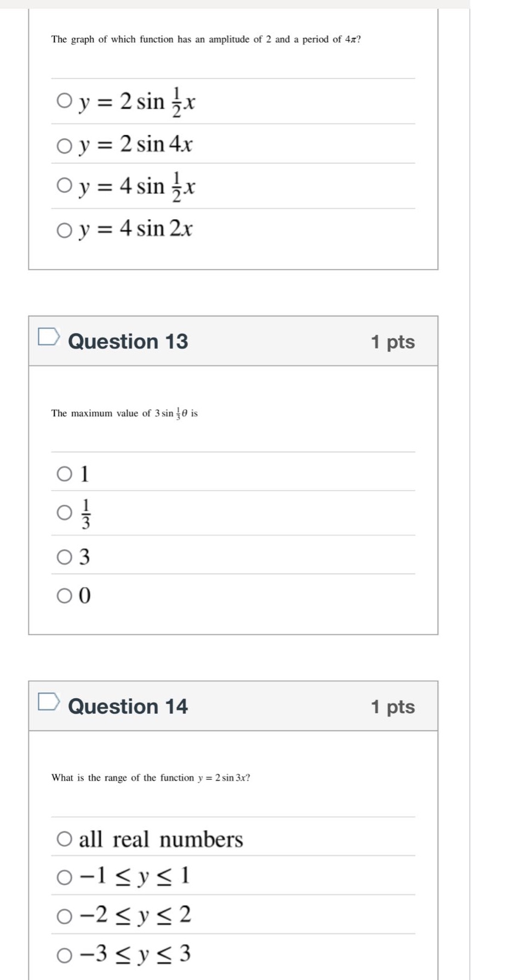Viewport: 509px width, 980px height.
Task: Choose 'all real numbers' as the range
Action: (64, 839)
